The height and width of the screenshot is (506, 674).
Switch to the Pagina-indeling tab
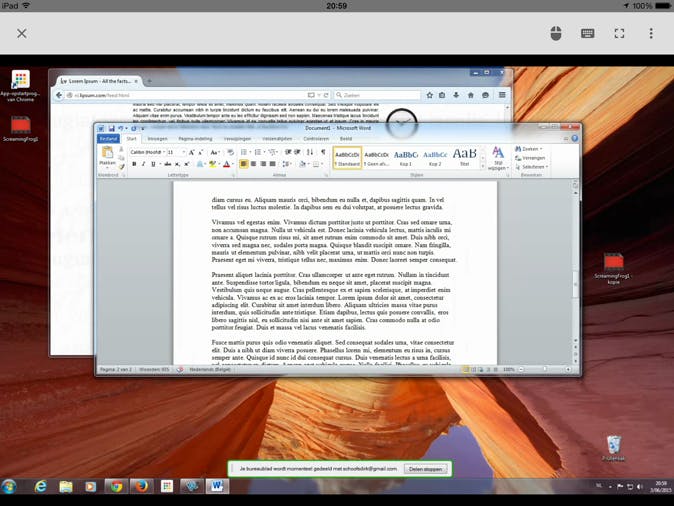point(195,139)
